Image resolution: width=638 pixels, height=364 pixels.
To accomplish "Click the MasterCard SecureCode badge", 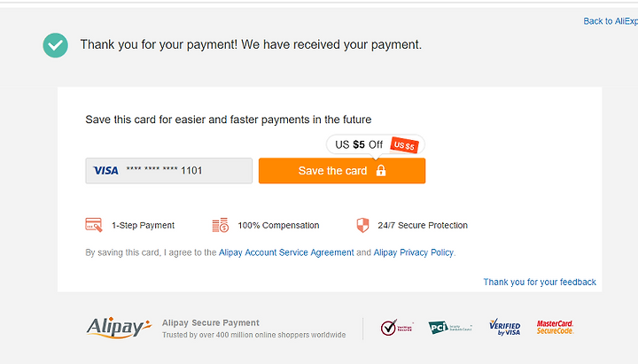I will tap(555, 328).
